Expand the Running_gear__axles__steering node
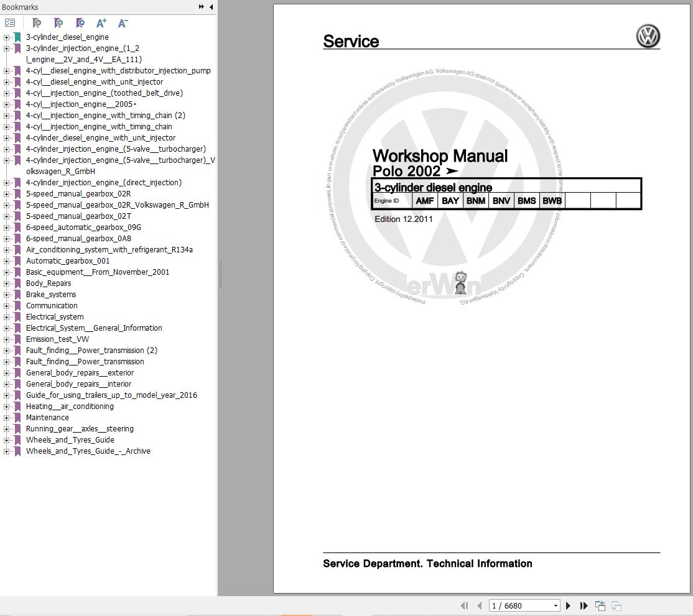The height and width of the screenshot is (616, 693). pyautogui.click(x=6, y=430)
